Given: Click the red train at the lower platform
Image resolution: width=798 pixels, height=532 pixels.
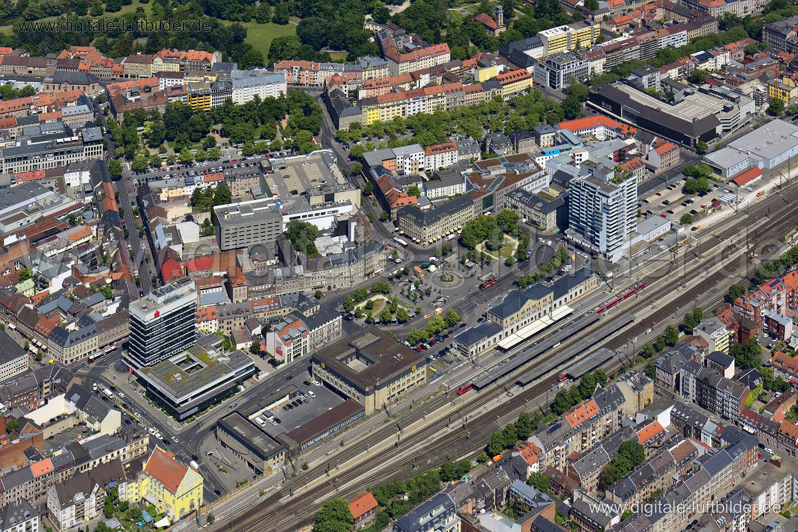Looking at the screenshot, I should click(x=465, y=388).
